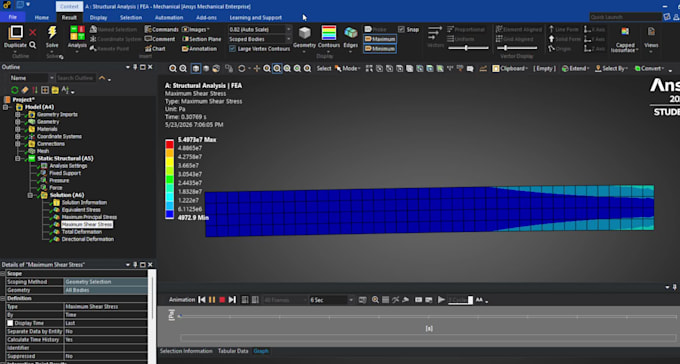Open the Analysis colored grid icon
Viewport: 680px width, 364px height.
77,33
